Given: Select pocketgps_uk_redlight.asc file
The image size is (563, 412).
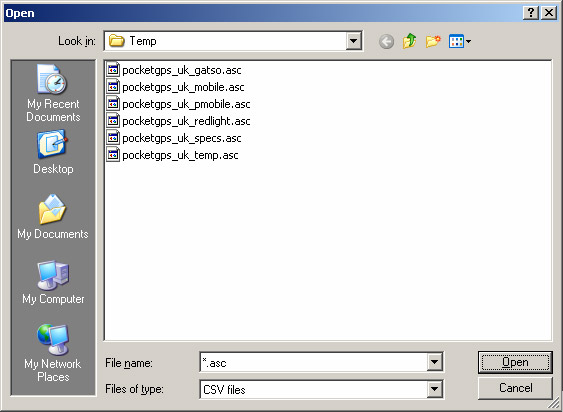Looking at the screenshot, I should [178, 121].
